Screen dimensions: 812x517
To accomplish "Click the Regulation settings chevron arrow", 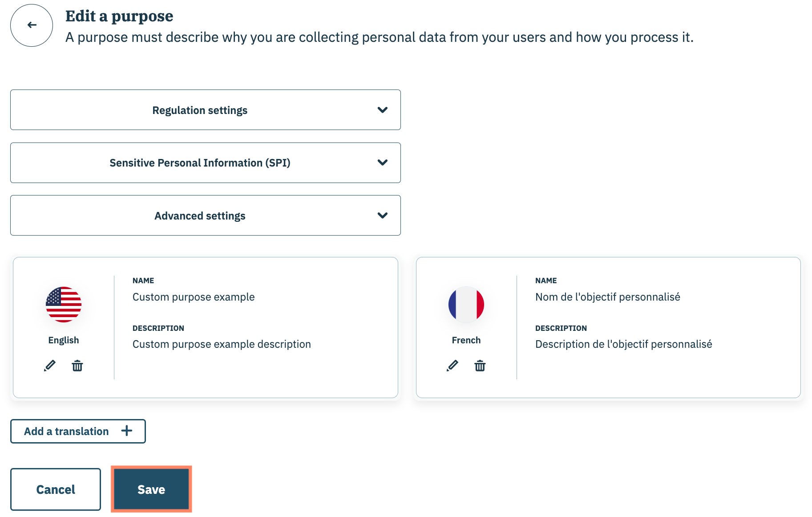I will (383, 110).
